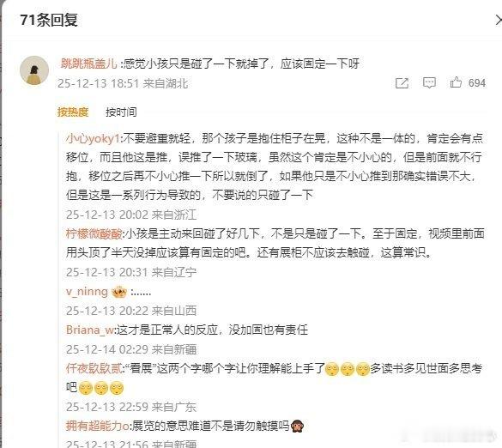Sort replies by 按热度 tab
The width and height of the screenshot is (502, 448).
click(x=73, y=112)
